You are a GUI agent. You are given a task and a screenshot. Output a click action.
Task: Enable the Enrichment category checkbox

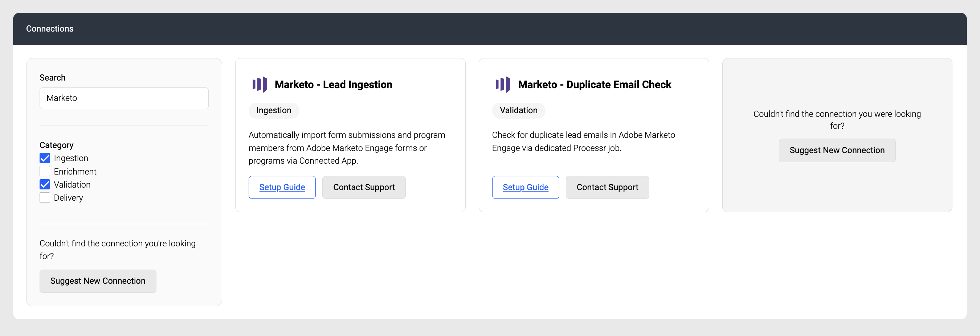point(45,171)
